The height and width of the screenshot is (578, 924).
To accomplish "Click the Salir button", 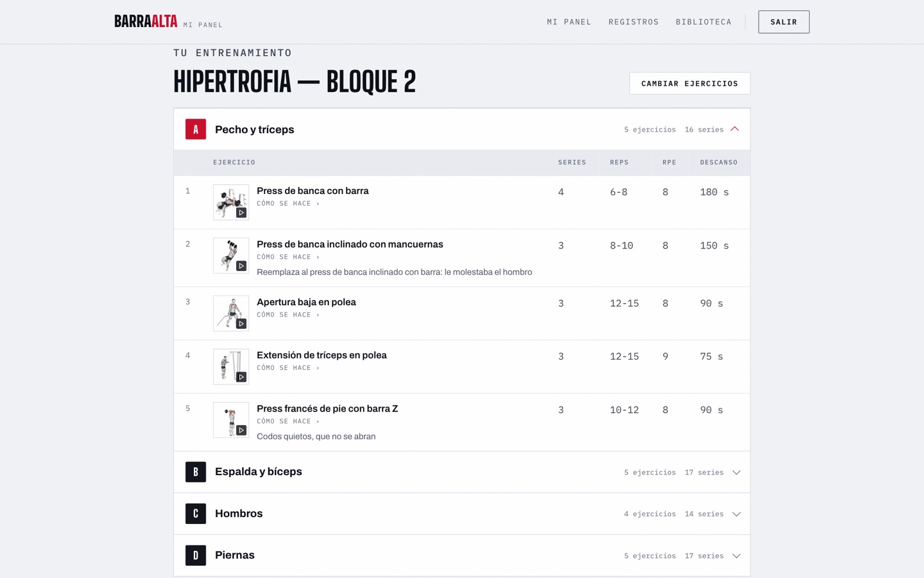I will [x=783, y=22].
